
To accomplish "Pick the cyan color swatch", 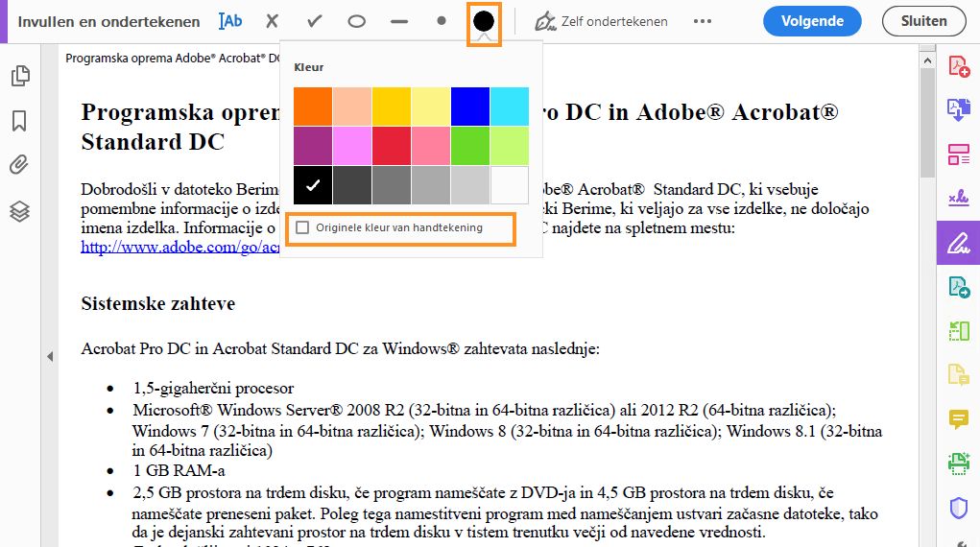I will 510,107.
